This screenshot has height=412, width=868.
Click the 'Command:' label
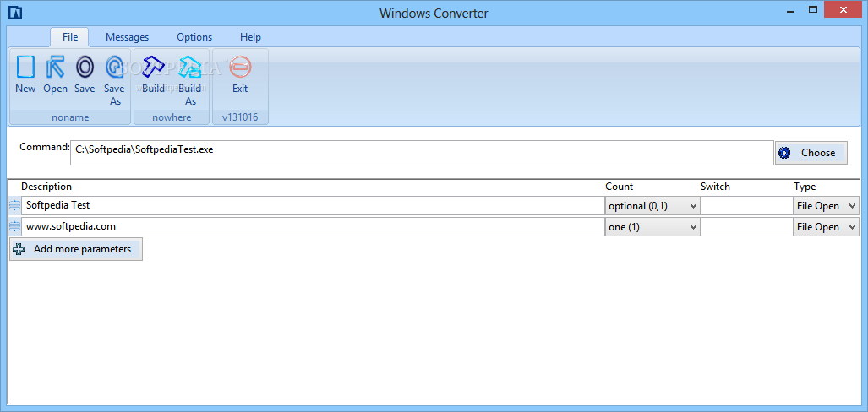tap(45, 147)
